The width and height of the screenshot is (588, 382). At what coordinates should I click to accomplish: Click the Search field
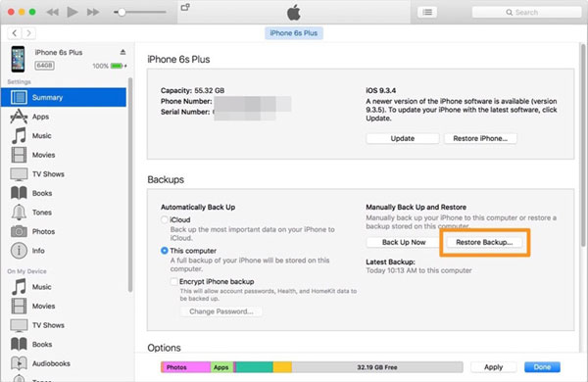526,13
